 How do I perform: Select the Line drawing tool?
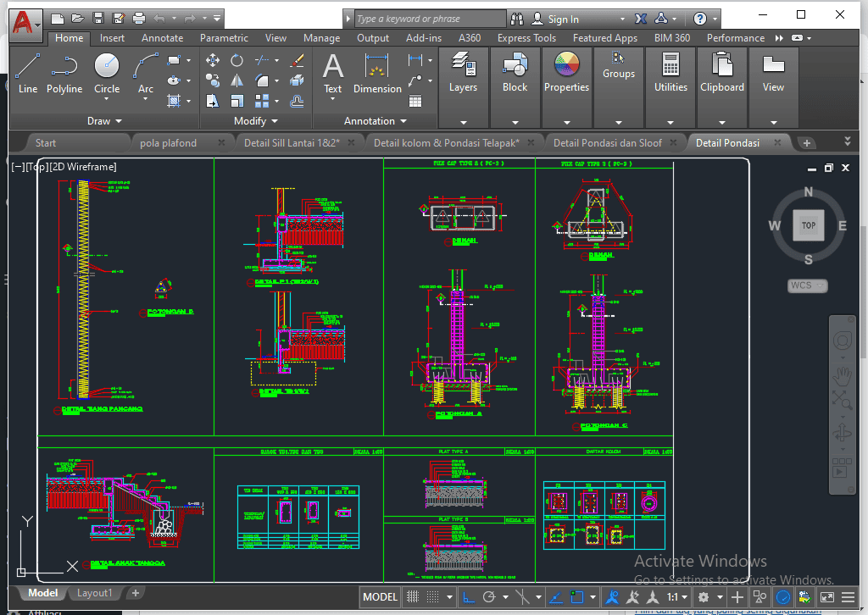28,74
